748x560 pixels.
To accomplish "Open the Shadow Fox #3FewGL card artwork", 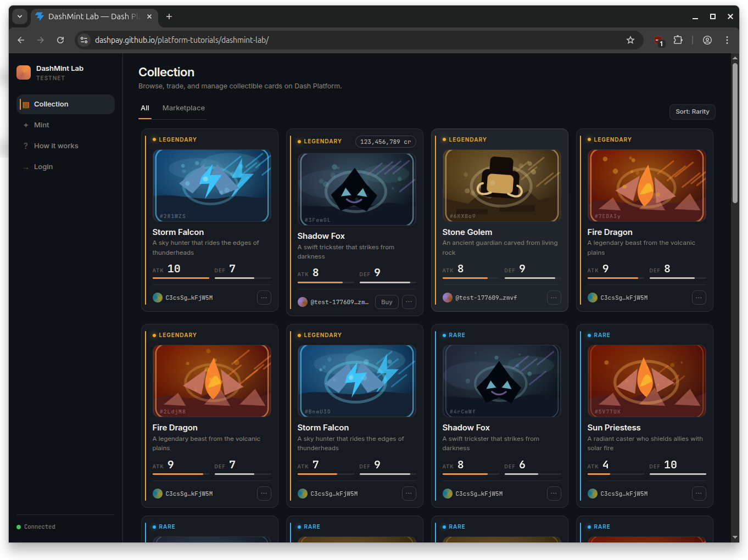I will point(357,189).
